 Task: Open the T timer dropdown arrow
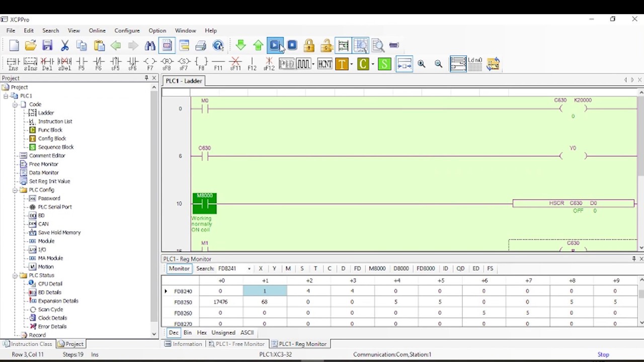351,64
